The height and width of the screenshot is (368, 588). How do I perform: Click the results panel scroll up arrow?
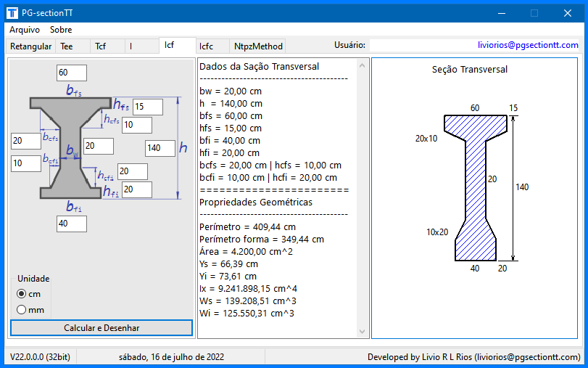[362, 66]
